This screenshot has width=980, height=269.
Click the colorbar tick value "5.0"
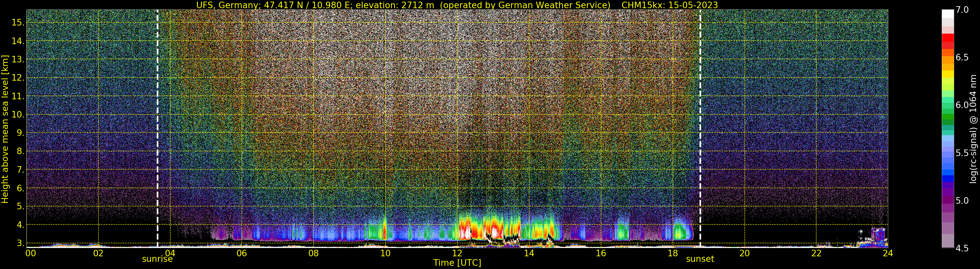point(962,200)
